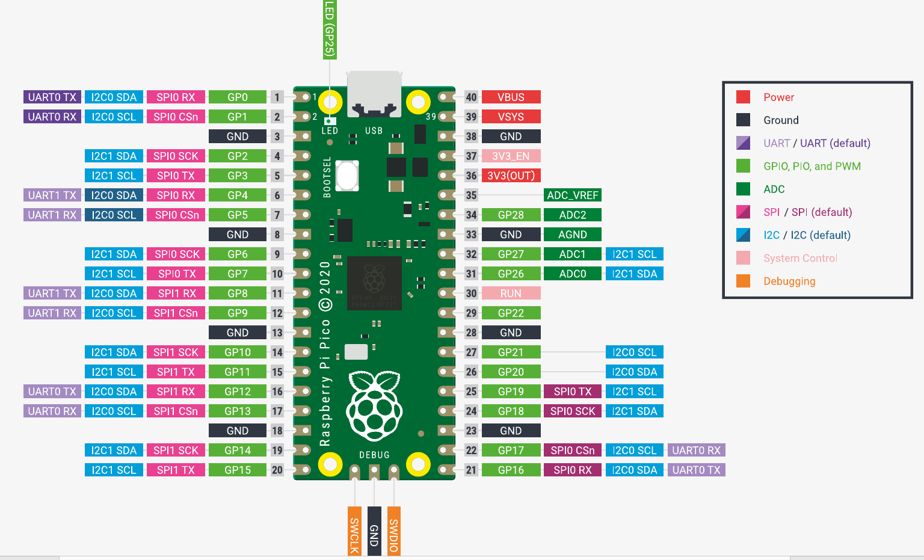Click the red Power legend swatch
This screenshot has height=560, width=924.
point(743,97)
